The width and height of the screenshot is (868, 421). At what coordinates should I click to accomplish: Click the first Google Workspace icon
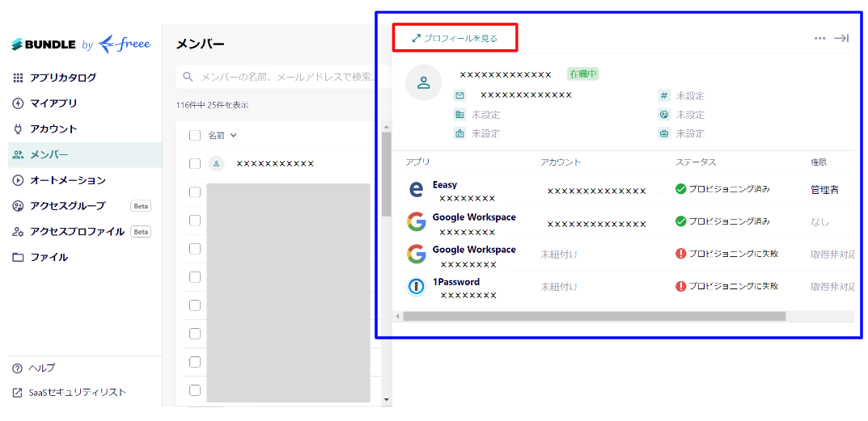pyautogui.click(x=417, y=221)
